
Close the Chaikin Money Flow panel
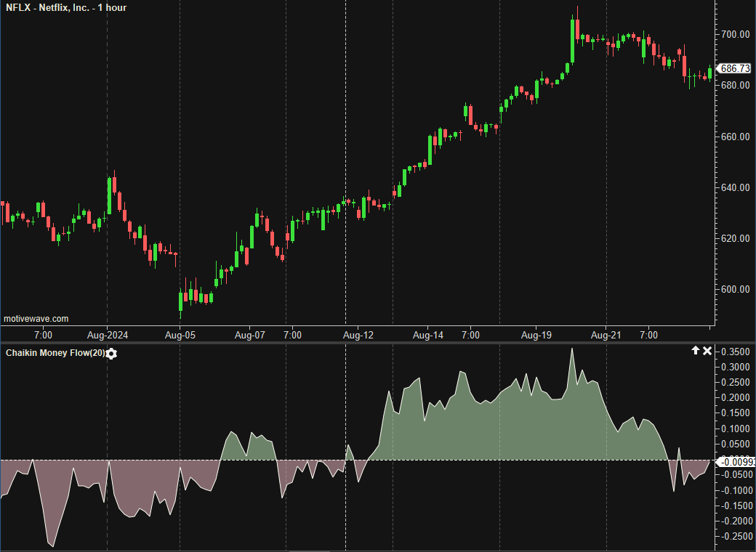point(707,351)
